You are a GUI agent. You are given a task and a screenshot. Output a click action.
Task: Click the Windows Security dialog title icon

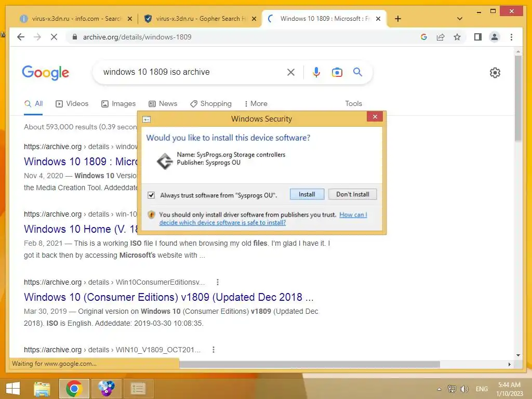pyautogui.click(x=147, y=119)
